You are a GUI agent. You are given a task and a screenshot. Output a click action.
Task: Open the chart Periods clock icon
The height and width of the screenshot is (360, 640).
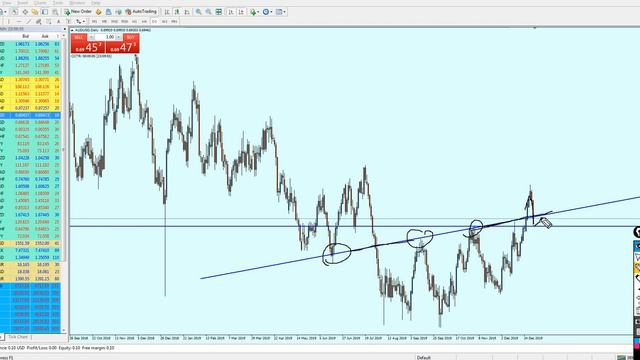(x=266, y=12)
